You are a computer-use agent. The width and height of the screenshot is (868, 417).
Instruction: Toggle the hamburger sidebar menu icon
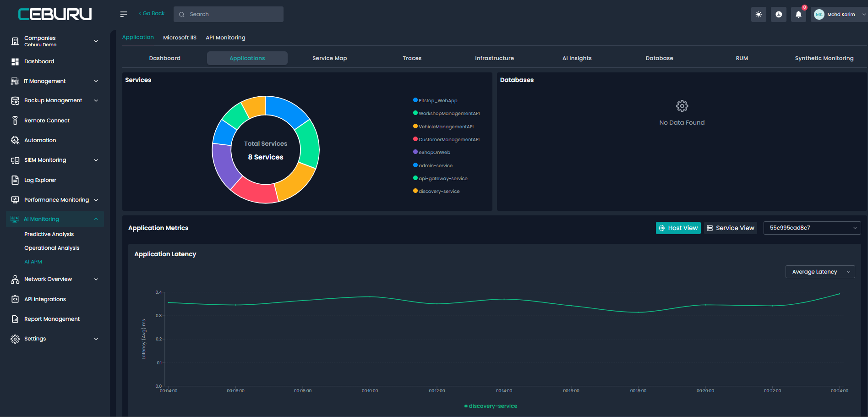(x=124, y=14)
